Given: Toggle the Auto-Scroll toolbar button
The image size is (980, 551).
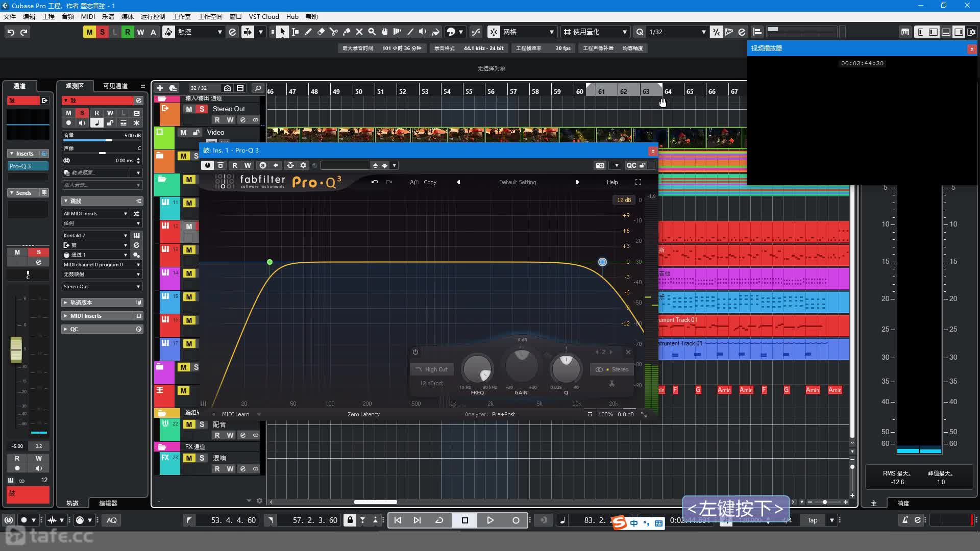Looking at the screenshot, I should pos(248,32).
